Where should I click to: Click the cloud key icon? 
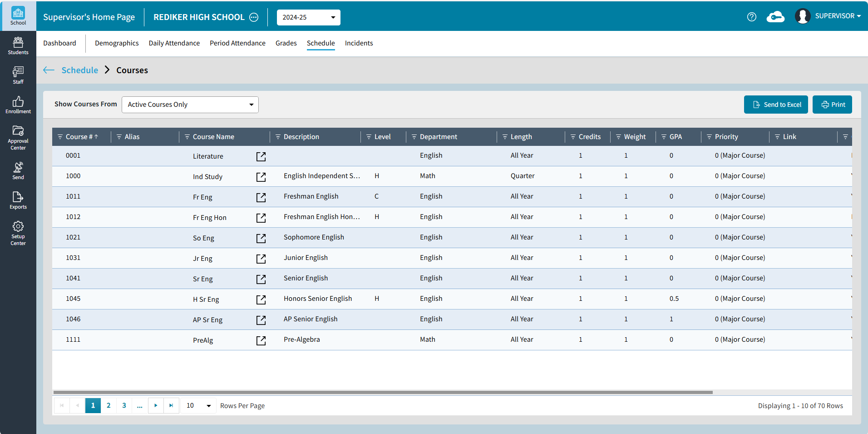[775, 17]
